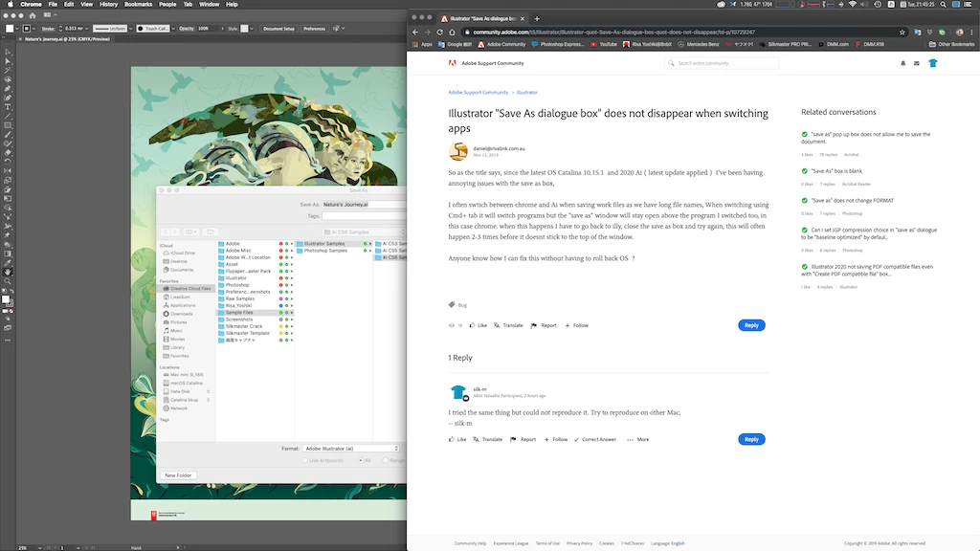Select Nature's Journey.ai document tab
Screen dimensions: 980x551
tap(68, 38)
